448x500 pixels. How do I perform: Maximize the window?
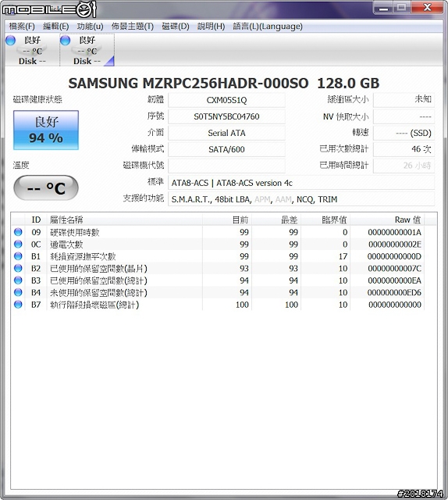(402, 8)
